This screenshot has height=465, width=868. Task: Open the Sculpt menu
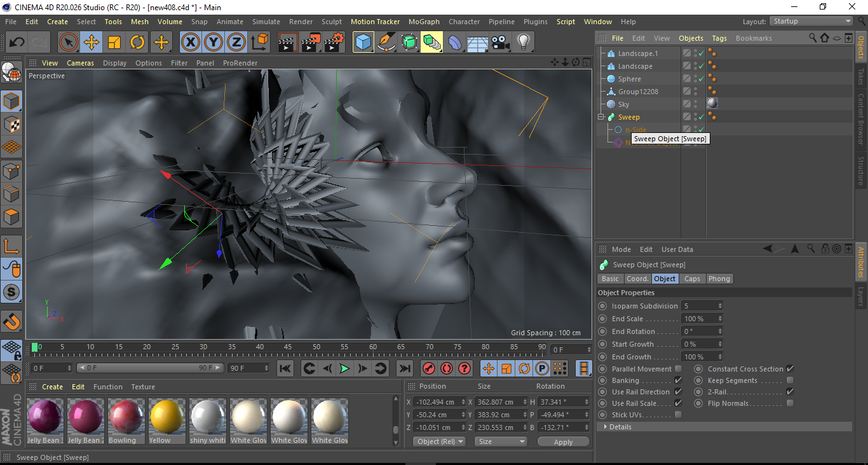(x=332, y=22)
